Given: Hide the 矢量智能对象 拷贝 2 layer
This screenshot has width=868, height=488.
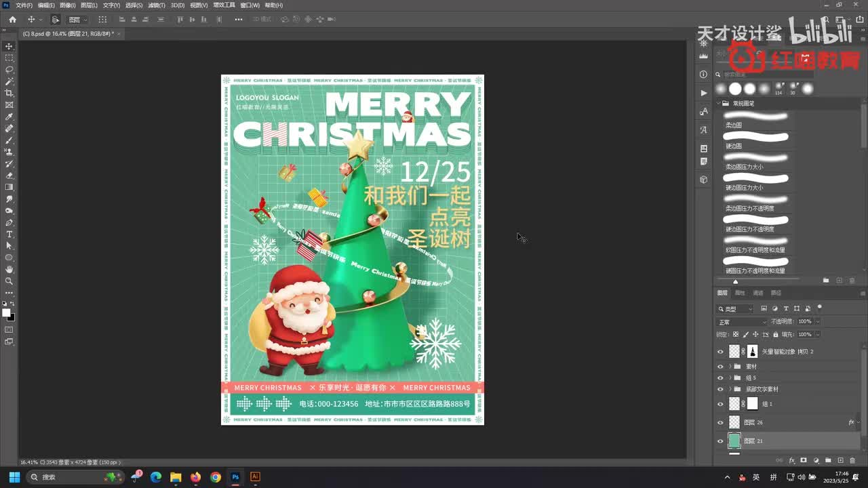Looking at the screenshot, I should [x=720, y=352].
